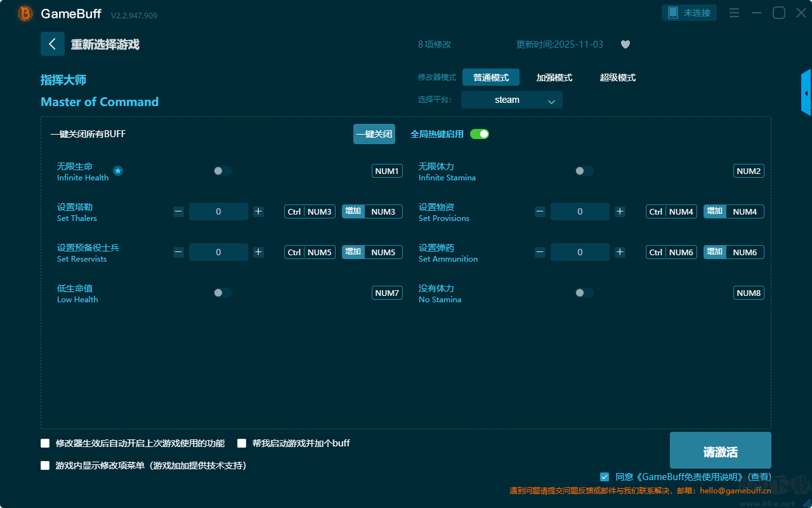
Task: Click 增加 NUM4 hotkey for Set Provisions
Action: pyautogui.click(x=734, y=211)
